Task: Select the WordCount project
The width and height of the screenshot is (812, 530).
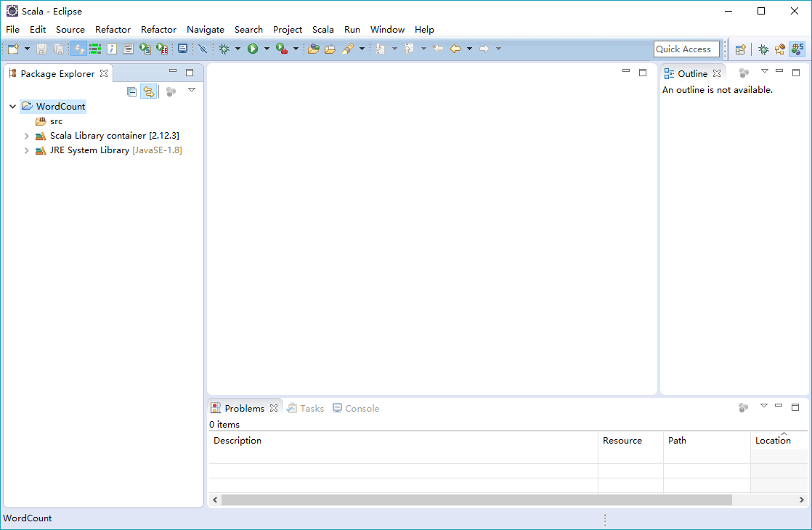Action: pyautogui.click(x=53, y=106)
